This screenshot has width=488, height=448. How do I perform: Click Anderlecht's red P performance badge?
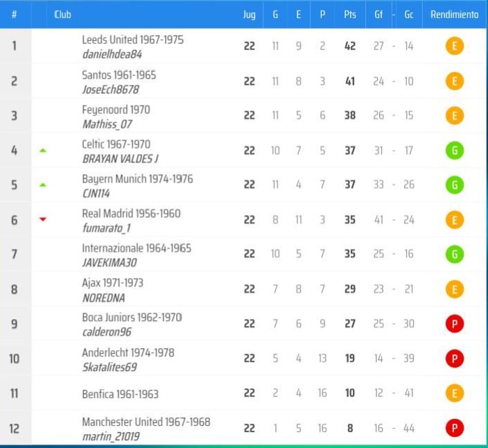point(455,359)
